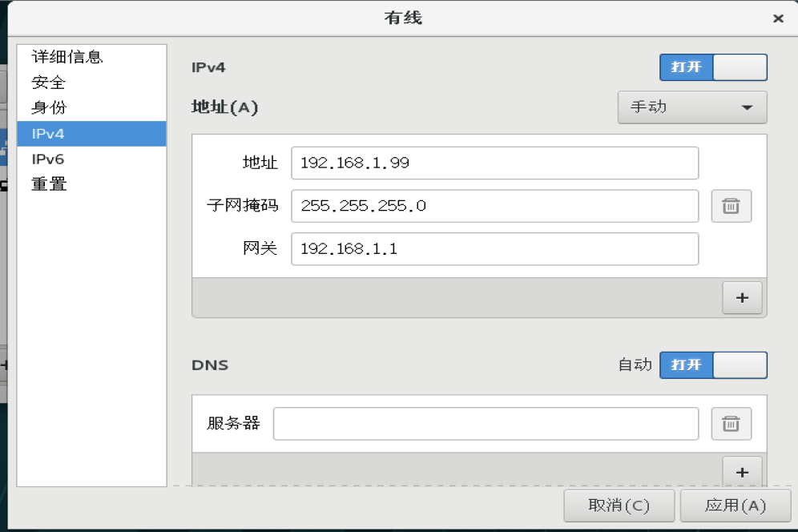
Task: Click the 取消(C) button
Action: [619, 506]
